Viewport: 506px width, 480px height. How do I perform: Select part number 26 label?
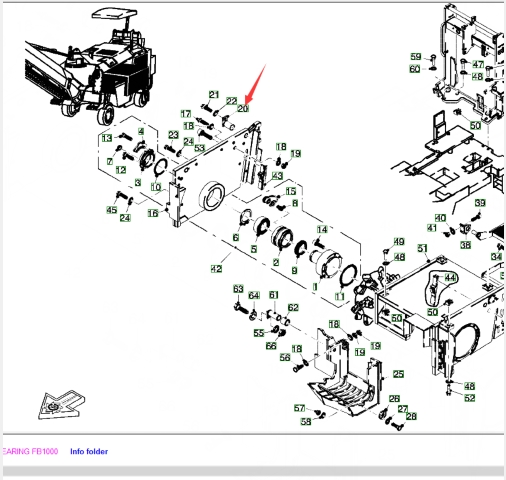pos(394,399)
